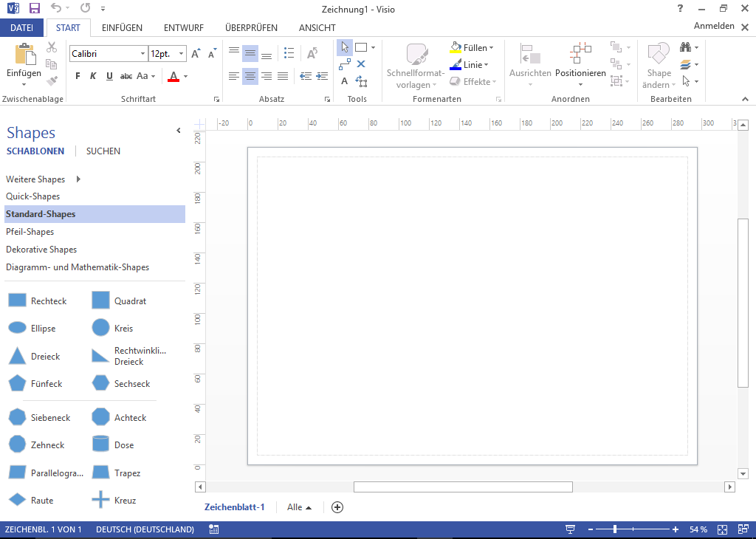Image resolution: width=756 pixels, height=539 pixels.
Task: Add a new page with plus icon
Action: pyautogui.click(x=337, y=507)
